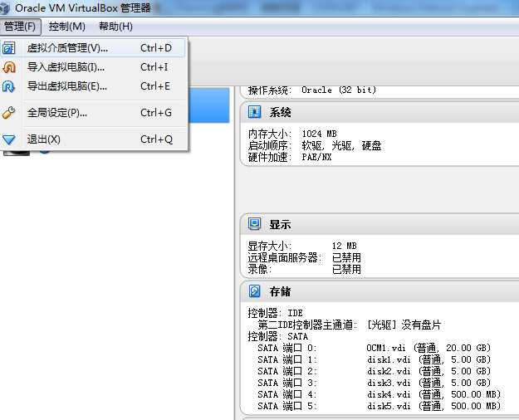Click the export appliance arrow icon
The image size is (519, 420).
click(x=8, y=86)
